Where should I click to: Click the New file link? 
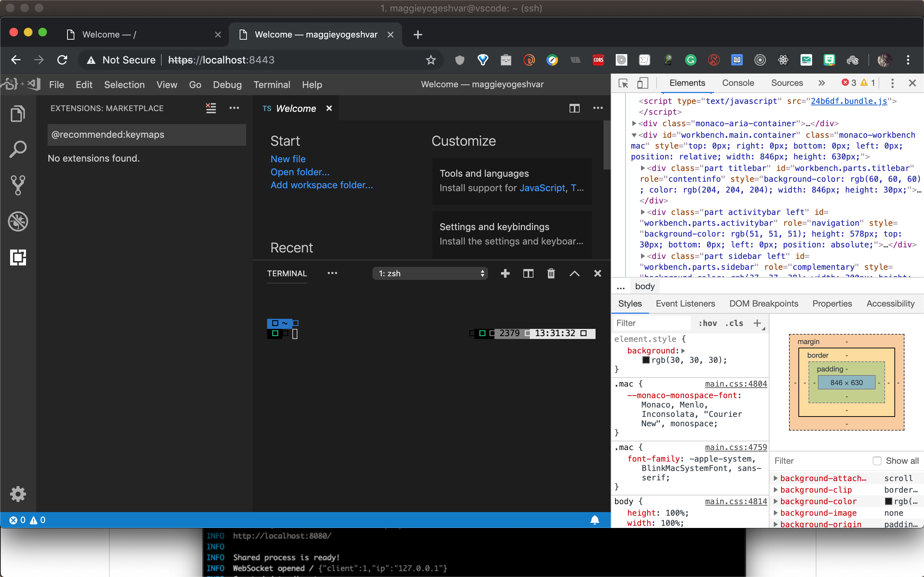(x=288, y=159)
